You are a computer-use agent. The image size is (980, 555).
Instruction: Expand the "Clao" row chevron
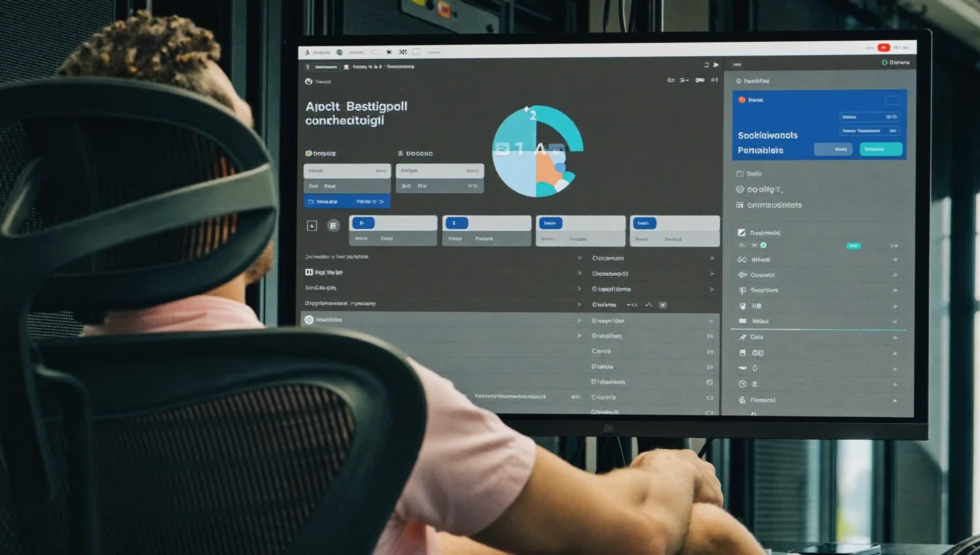[x=895, y=337]
